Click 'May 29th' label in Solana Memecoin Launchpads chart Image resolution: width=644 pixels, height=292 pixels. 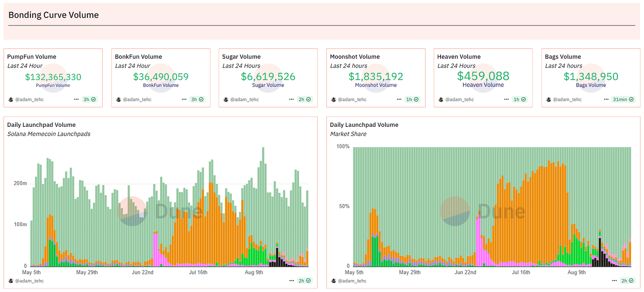[x=87, y=273]
